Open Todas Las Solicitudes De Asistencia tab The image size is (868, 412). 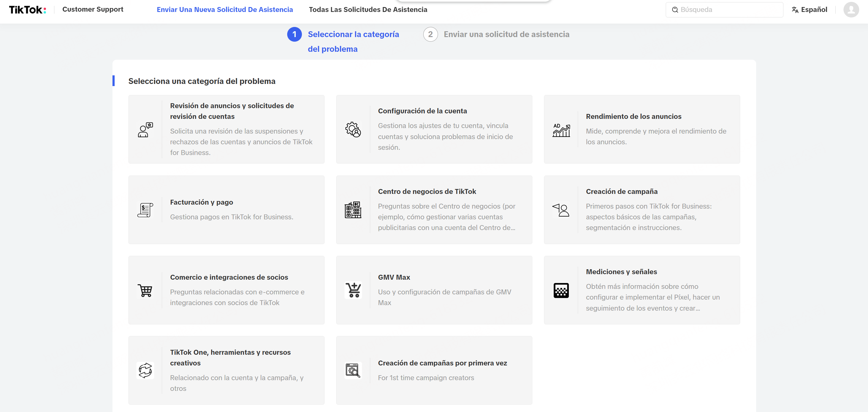[x=368, y=10]
